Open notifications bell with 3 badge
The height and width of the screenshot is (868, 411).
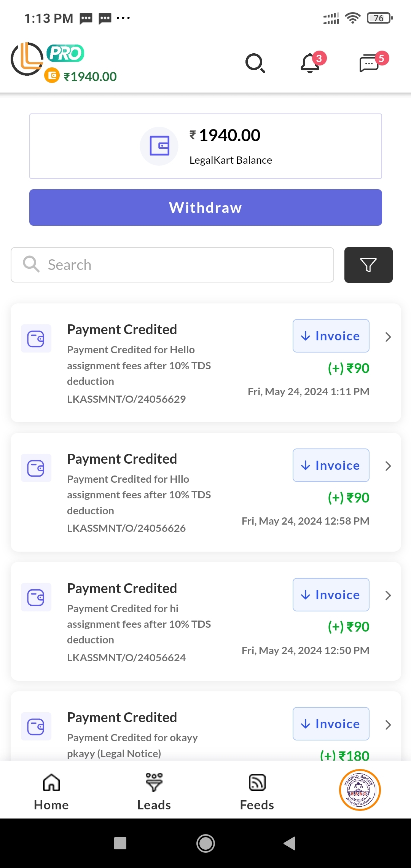pyautogui.click(x=311, y=63)
